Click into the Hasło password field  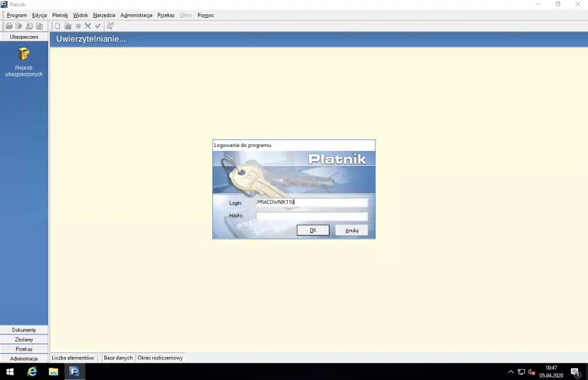point(311,216)
